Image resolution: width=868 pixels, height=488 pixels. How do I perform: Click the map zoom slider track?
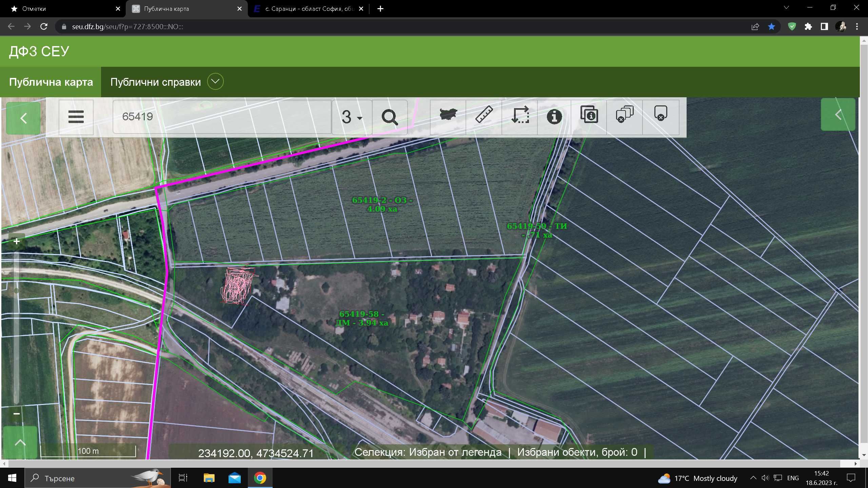tap(16, 327)
